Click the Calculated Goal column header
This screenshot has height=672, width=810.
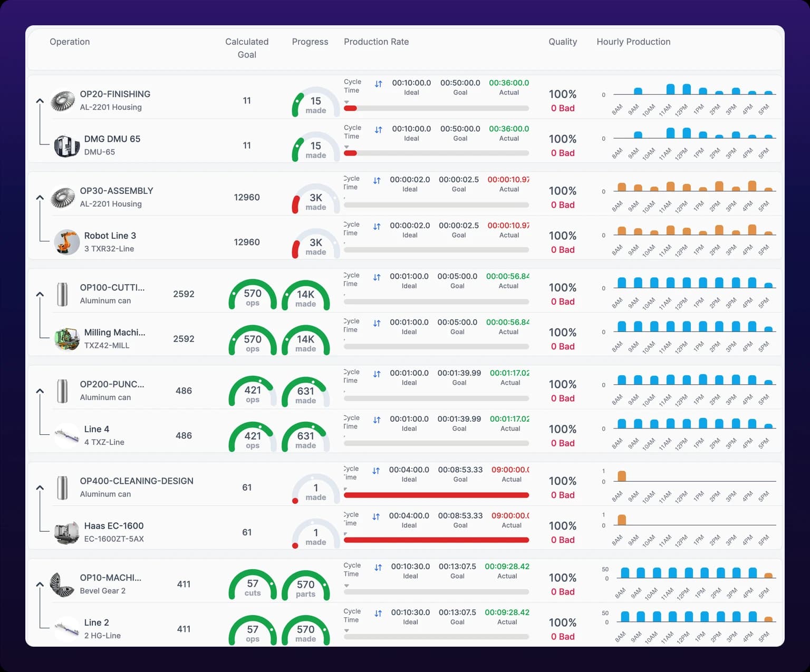(x=247, y=48)
